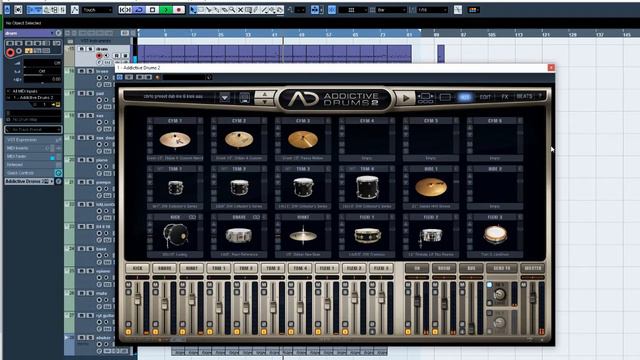The width and height of the screenshot is (640, 360).
Task: Switch to the FX page in Addictive Drums
Action: pyautogui.click(x=505, y=97)
